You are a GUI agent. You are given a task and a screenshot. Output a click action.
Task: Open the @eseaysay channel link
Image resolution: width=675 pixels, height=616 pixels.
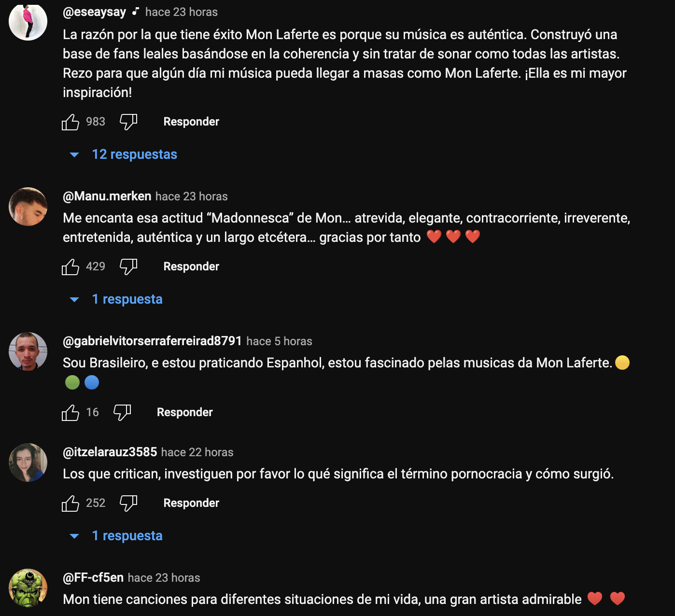[x=94, y=12]
